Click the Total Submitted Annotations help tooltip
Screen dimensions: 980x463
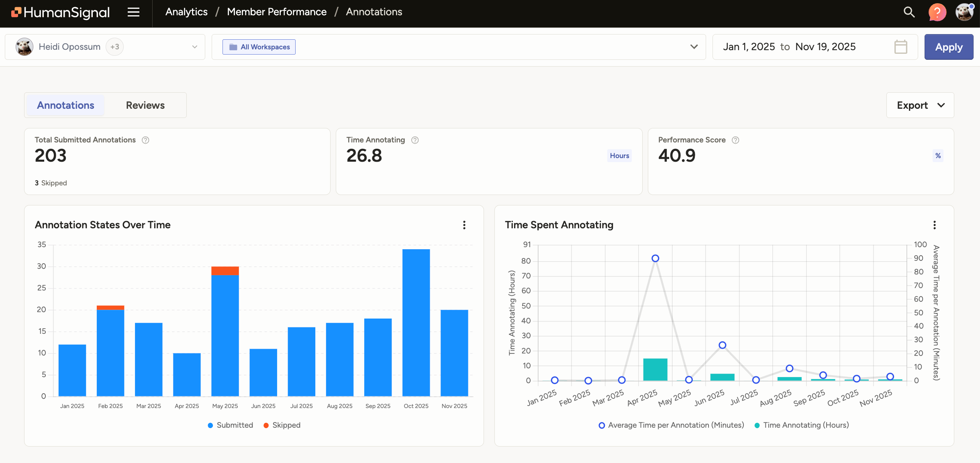point(145,140)
